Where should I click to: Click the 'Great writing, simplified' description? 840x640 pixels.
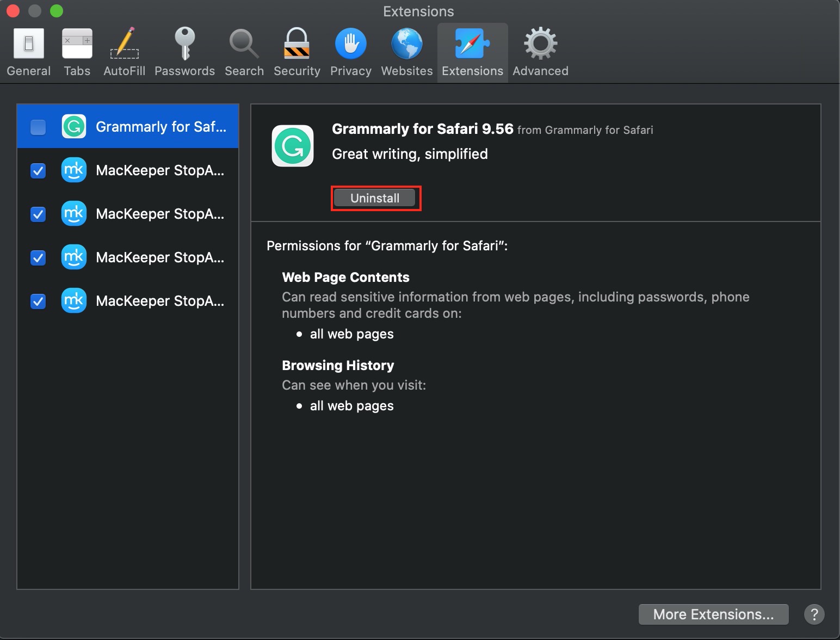[410, 154]
